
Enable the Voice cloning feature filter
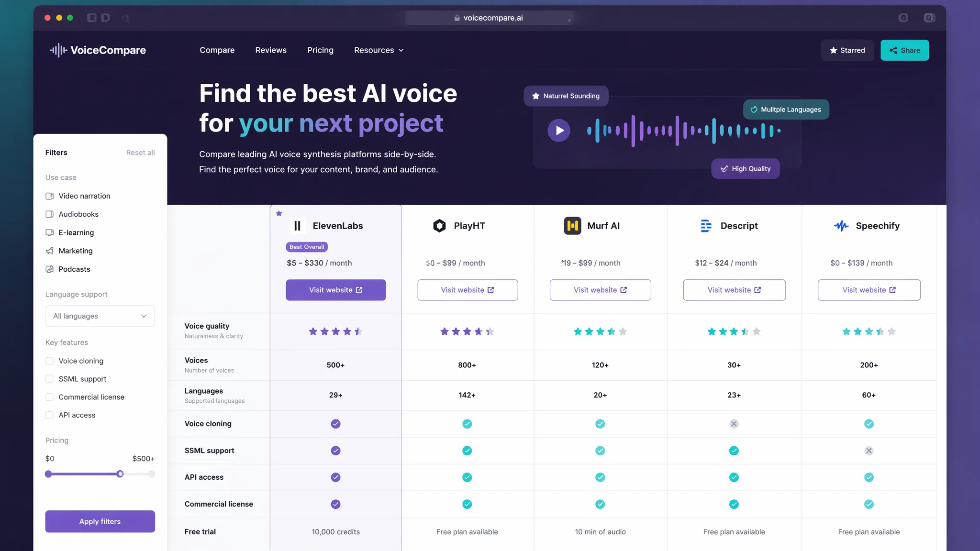(49, 361)
